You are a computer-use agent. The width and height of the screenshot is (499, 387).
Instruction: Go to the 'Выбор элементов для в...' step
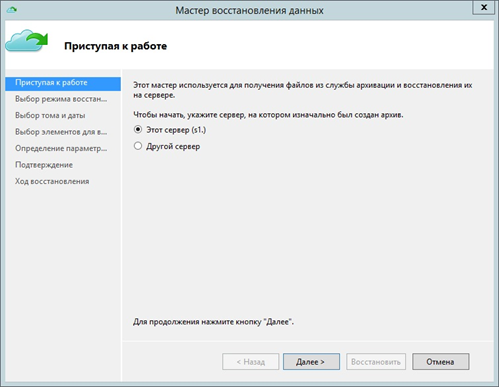[61, 132]
